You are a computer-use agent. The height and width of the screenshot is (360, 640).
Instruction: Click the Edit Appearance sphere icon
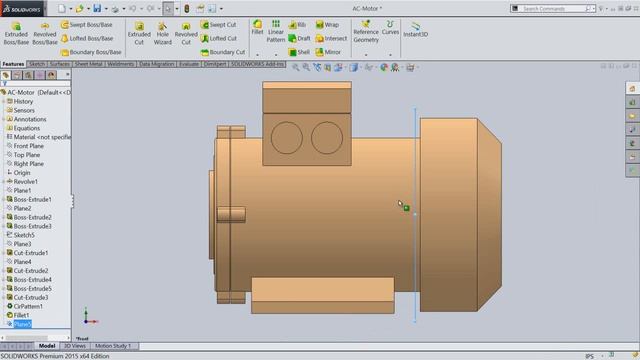[384, 68]
